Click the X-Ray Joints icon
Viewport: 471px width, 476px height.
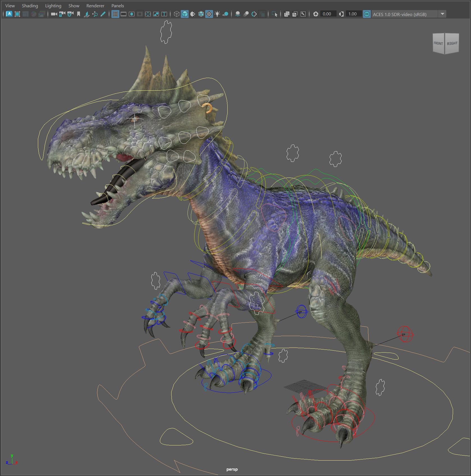[303, 14]
